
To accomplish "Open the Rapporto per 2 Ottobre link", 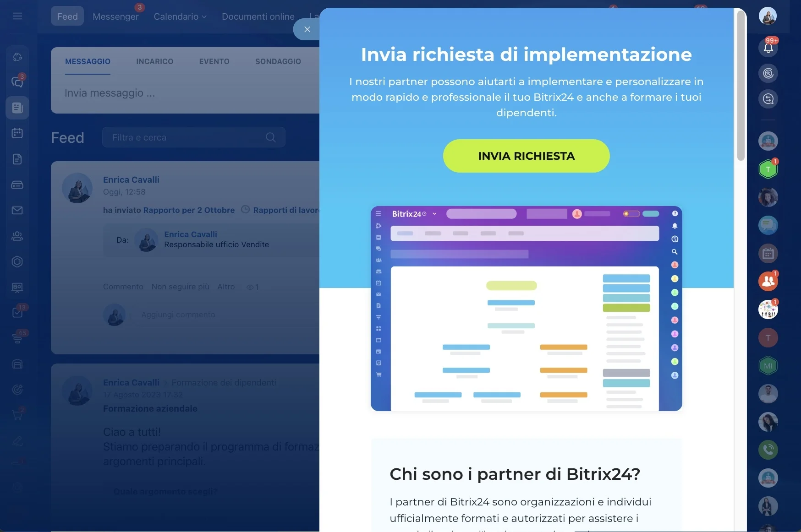I will 189,210.
